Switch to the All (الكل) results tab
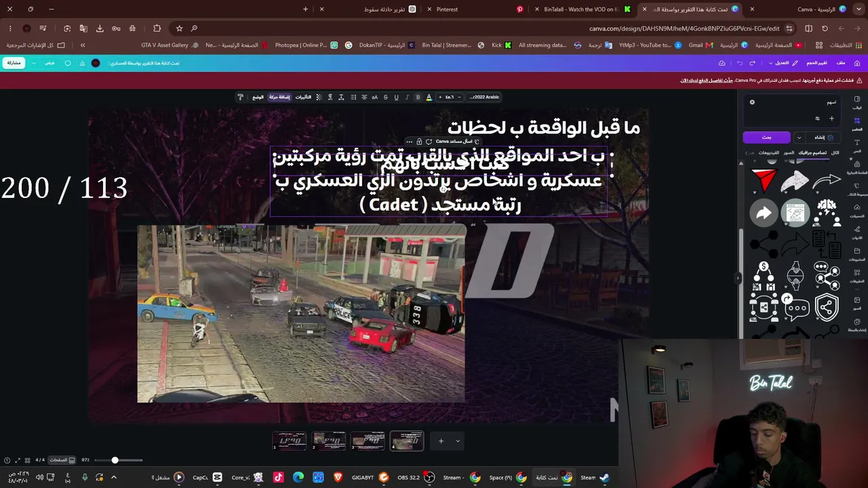 tap(835, 152)
